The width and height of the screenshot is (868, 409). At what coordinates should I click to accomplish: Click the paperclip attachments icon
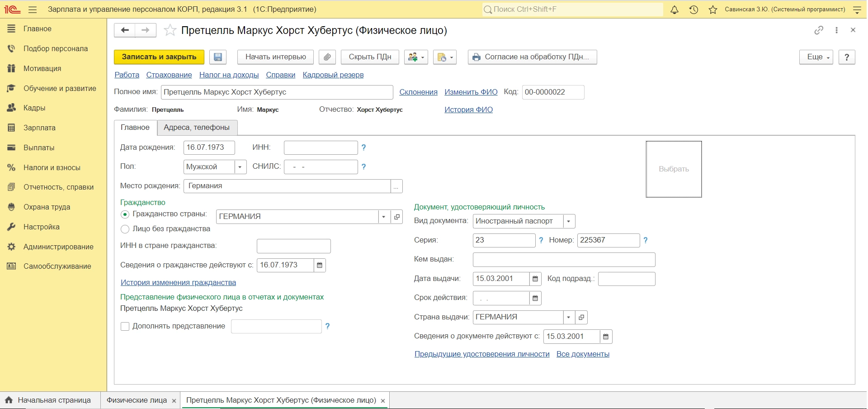tap(327, 57)
